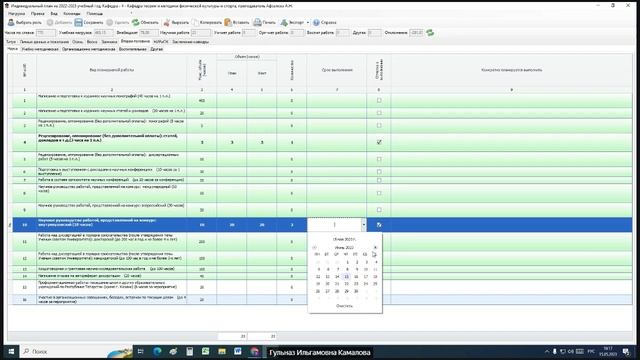Screen dimensions: 640x360
Task: Select table row 11 about dissertation work
Action: [x=322, y=242]
